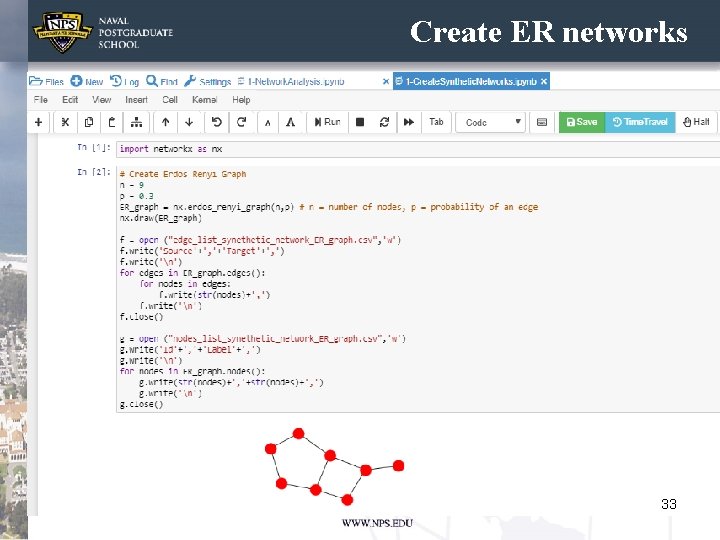The image size is (720, 540).
Task: Insert a new cell with plus icon
Action: coord(39,122)
